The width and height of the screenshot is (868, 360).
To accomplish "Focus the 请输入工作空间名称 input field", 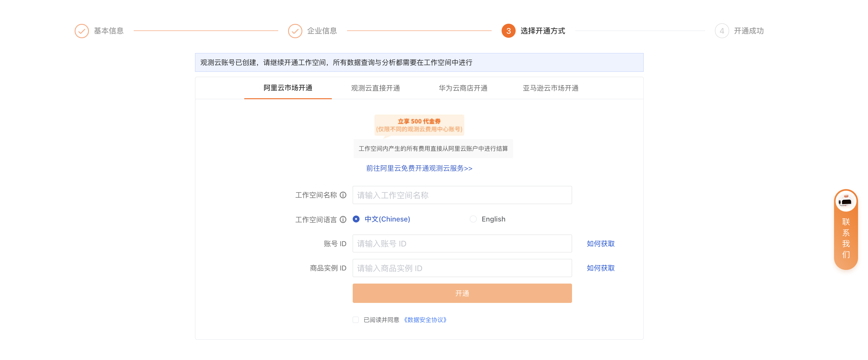I will coord(462,195).
